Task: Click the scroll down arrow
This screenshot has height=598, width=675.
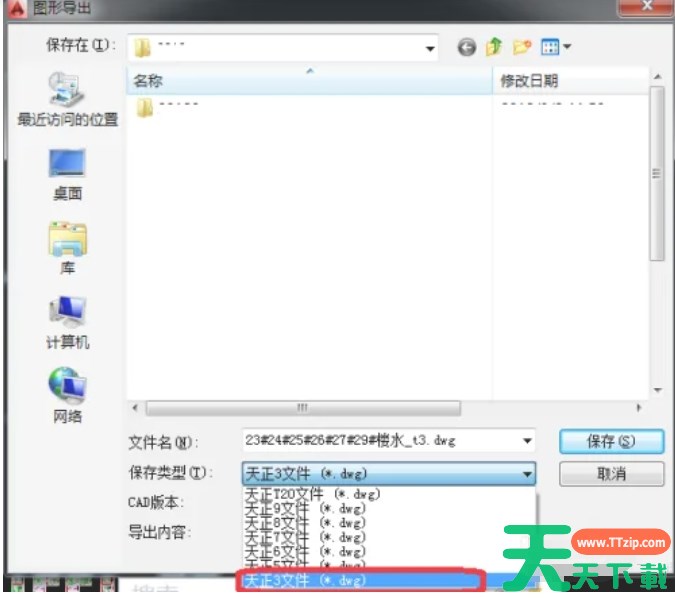Action: tap(657, 390)
